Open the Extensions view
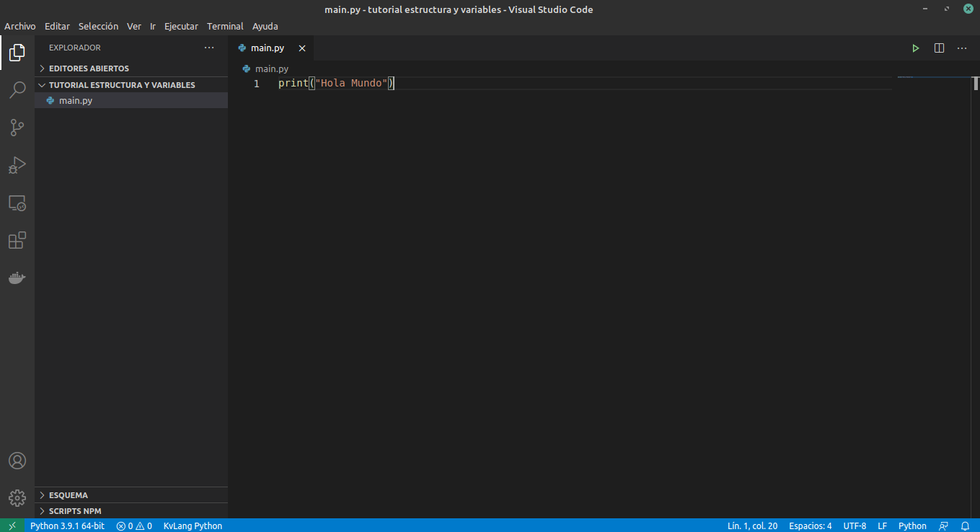 17,241
